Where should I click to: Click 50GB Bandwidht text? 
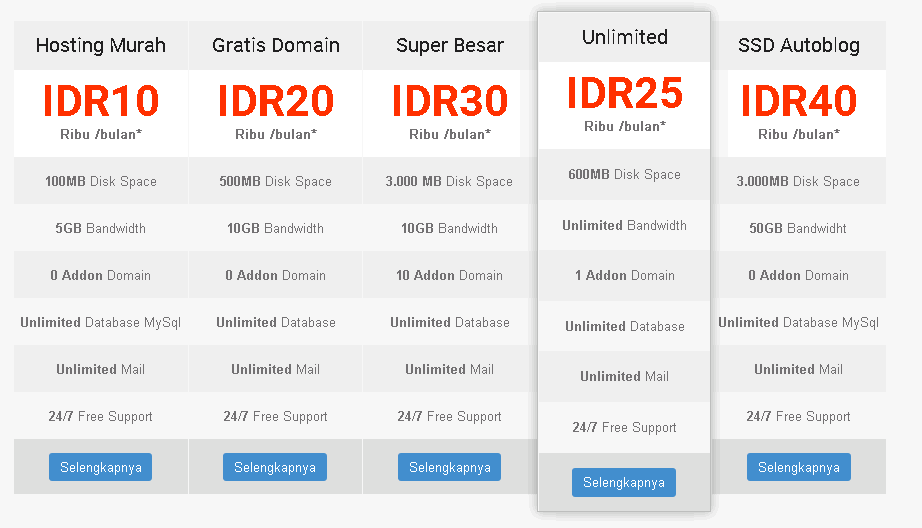pyautogui.click(x=798, y=228)
